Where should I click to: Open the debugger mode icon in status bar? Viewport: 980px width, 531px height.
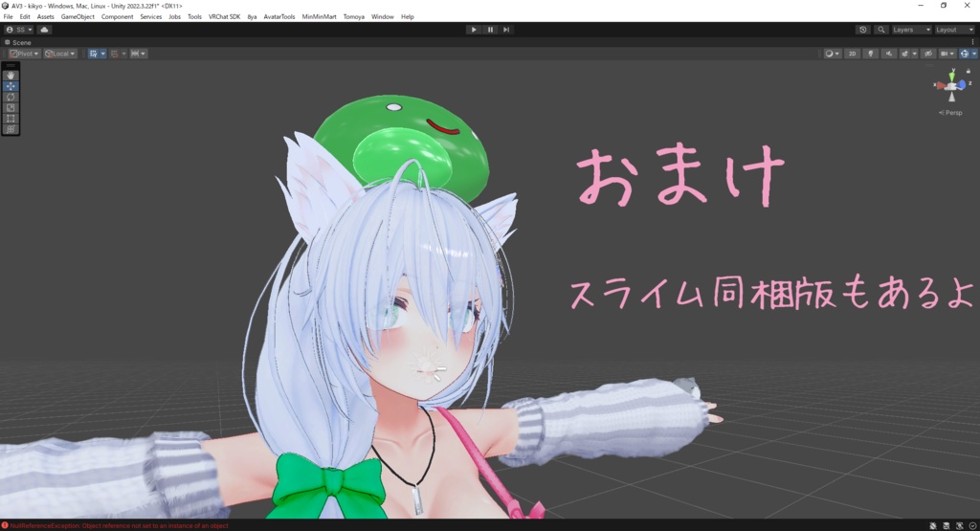(932, 526)
